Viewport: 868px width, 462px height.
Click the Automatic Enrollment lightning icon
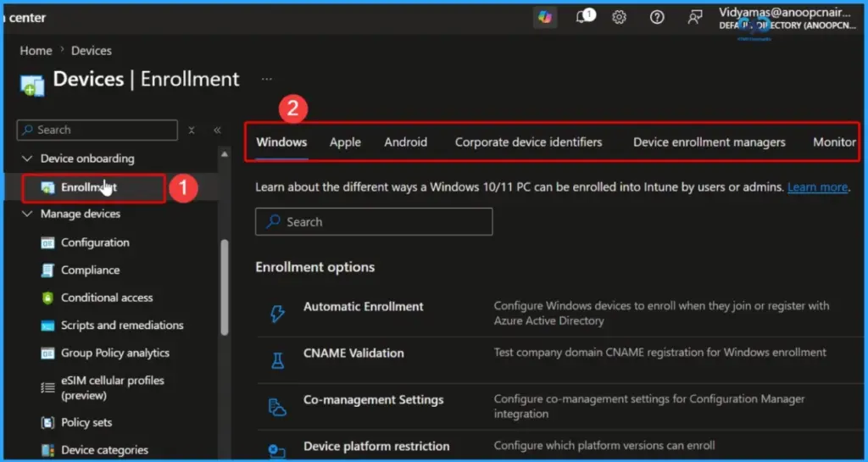click(277, 314)
